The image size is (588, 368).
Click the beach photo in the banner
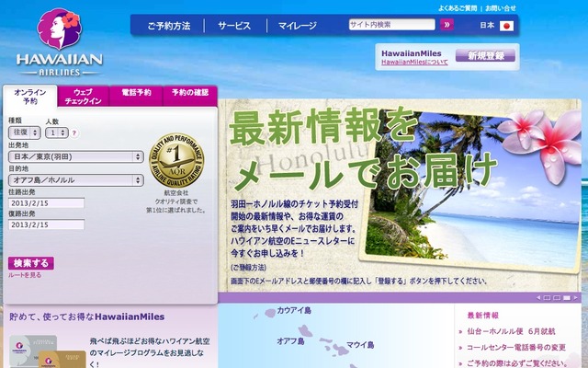pos(470,190)
